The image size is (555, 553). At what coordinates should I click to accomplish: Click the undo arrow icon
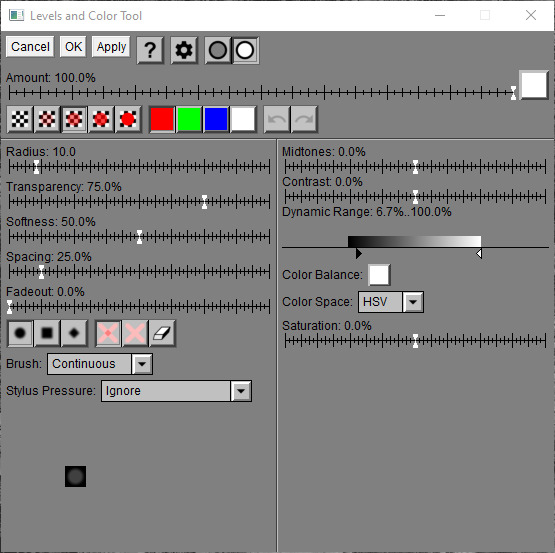click(x=277, y=119)
